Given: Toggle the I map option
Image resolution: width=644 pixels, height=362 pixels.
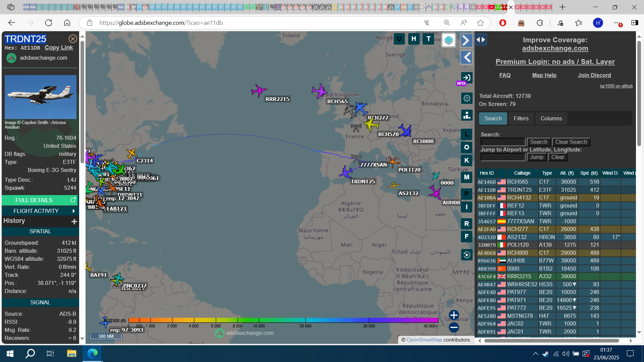Looking at the screenshot, I should (467, 207).
